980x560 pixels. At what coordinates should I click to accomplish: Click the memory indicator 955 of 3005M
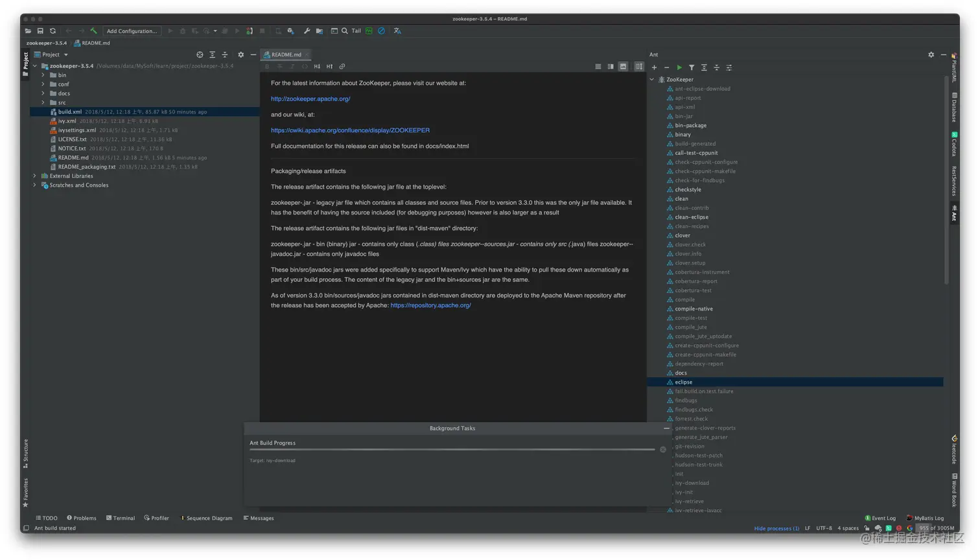pos(937,528)
